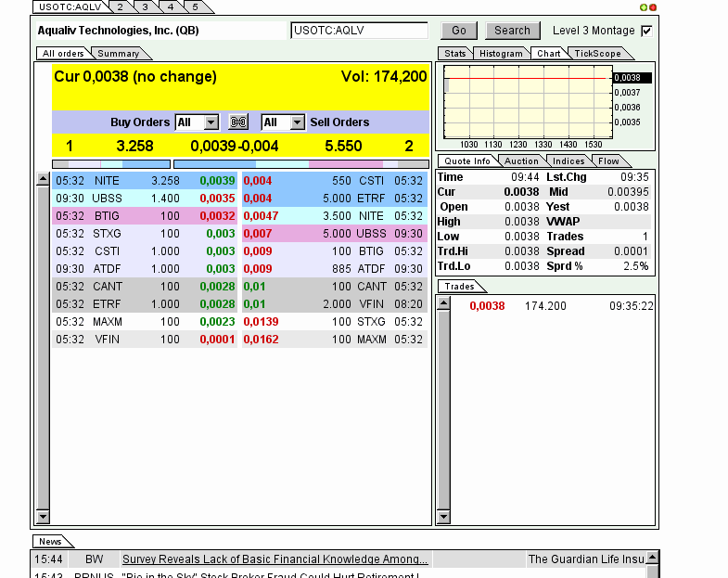Open the Indices tab

pos(568,161)
